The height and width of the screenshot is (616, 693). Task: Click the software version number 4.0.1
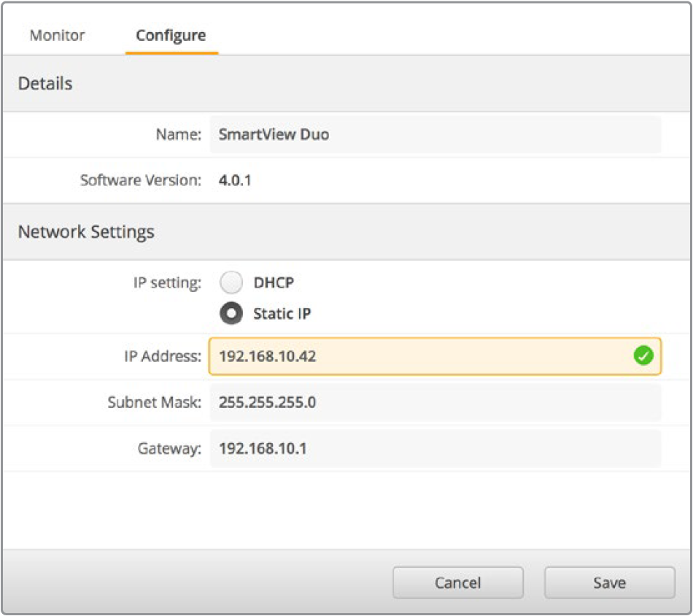point(235,180)
